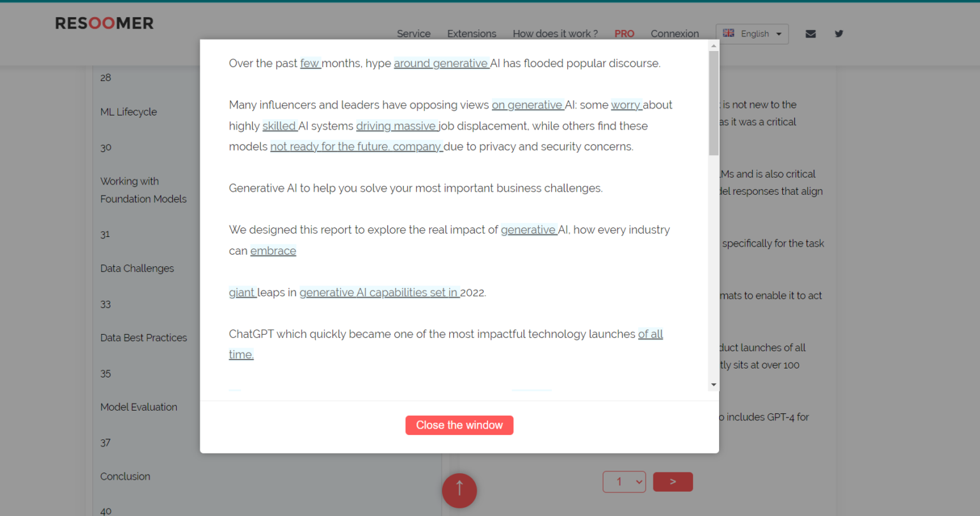This screenshot has width=980, height=516.
Task: Expand the page number selector
Action: [x=624, y=482]
